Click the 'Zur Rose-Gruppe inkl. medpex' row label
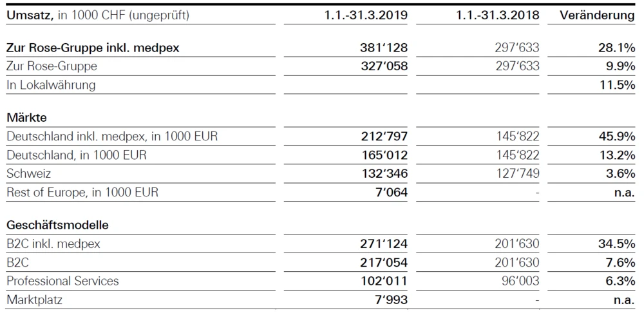This screenshot has width=644, height=315. [93, 48]
